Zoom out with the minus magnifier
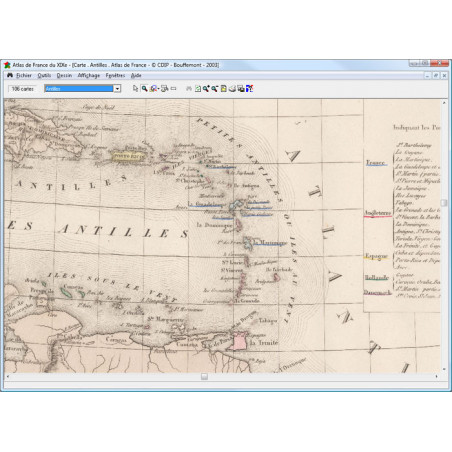 click(x=215, y=89)
